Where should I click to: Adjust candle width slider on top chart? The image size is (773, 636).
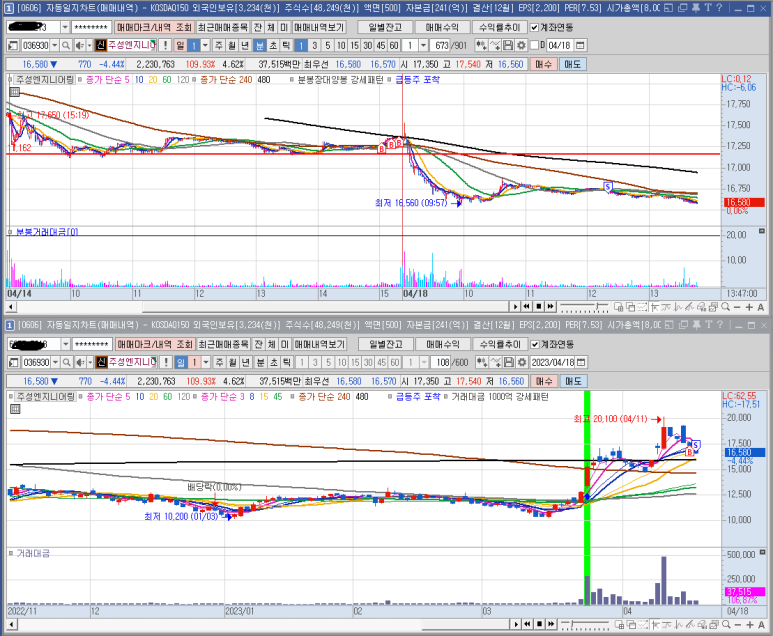click(x=584, y=308)
